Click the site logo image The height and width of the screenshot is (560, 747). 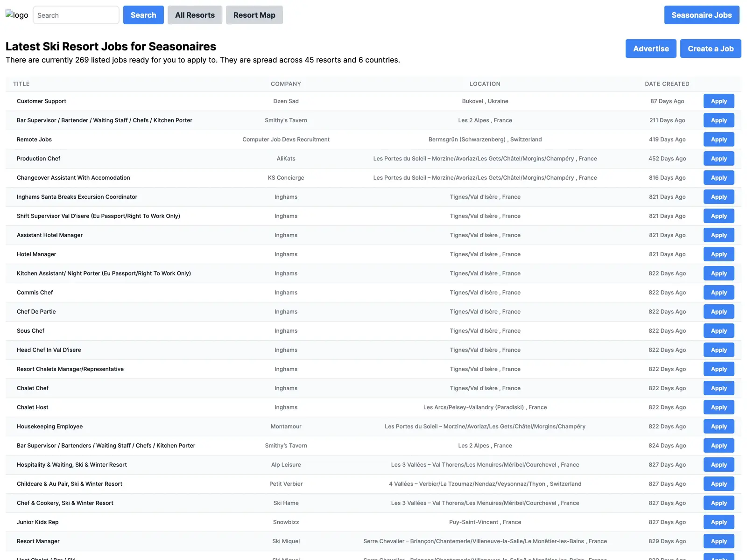pyautogui.click(x=17, y=15)
